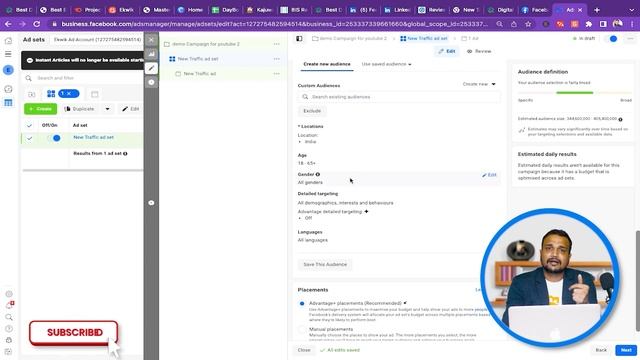640x360 pixels.
Task: Open Use saved audience dropdown
Action: click(x=386, y=64)
